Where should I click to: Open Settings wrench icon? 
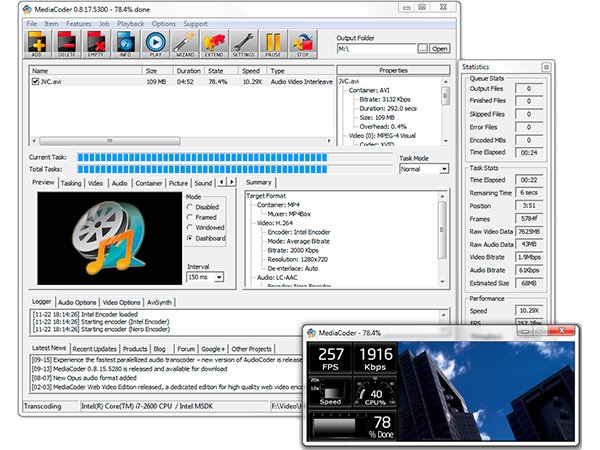[243, 42]
